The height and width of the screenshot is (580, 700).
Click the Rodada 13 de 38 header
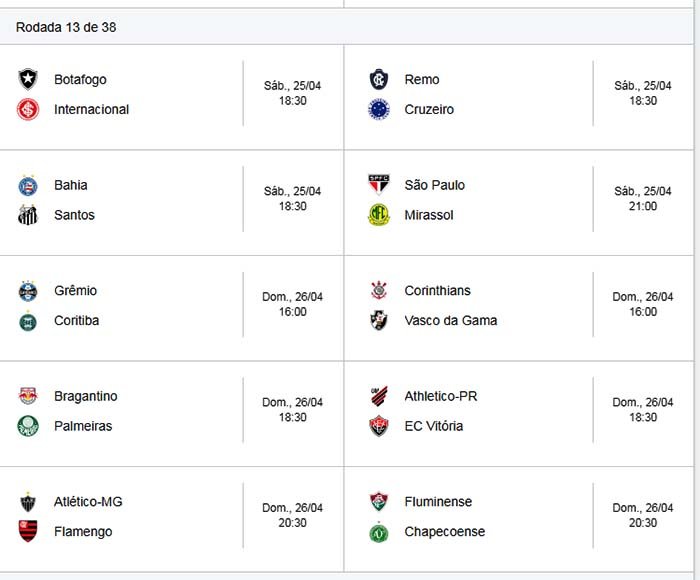pyautogui.click(x=66, y=27)
